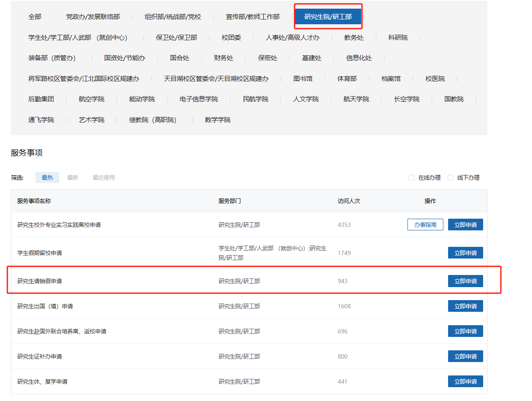Open the 研究生休、复学申请 service name
The width and height of the screenshot is (532, 401).
click(42, 382)
